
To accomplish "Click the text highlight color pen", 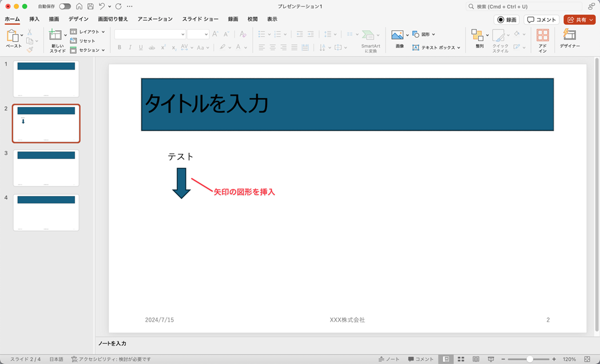I will point(222,48).
